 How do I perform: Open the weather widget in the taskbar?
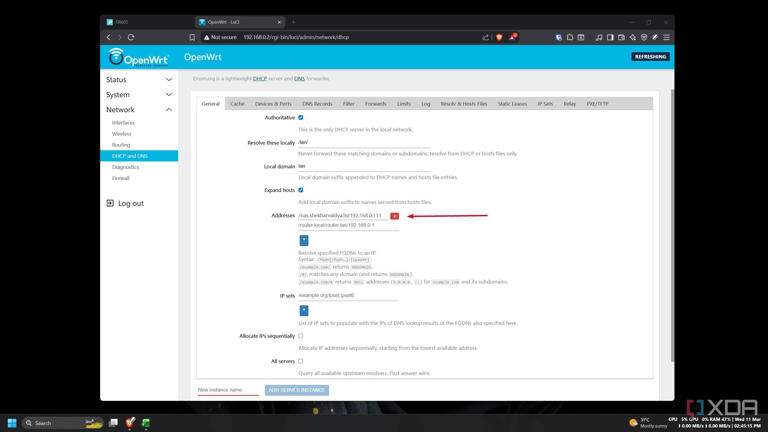click(x=647, y=423)
